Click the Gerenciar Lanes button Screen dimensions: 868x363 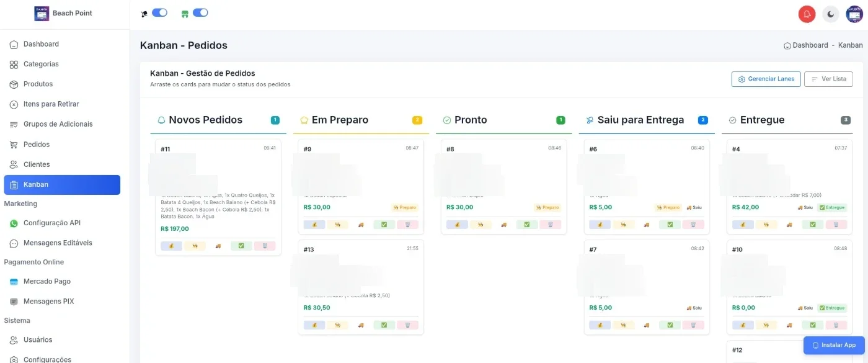[766, 79]
